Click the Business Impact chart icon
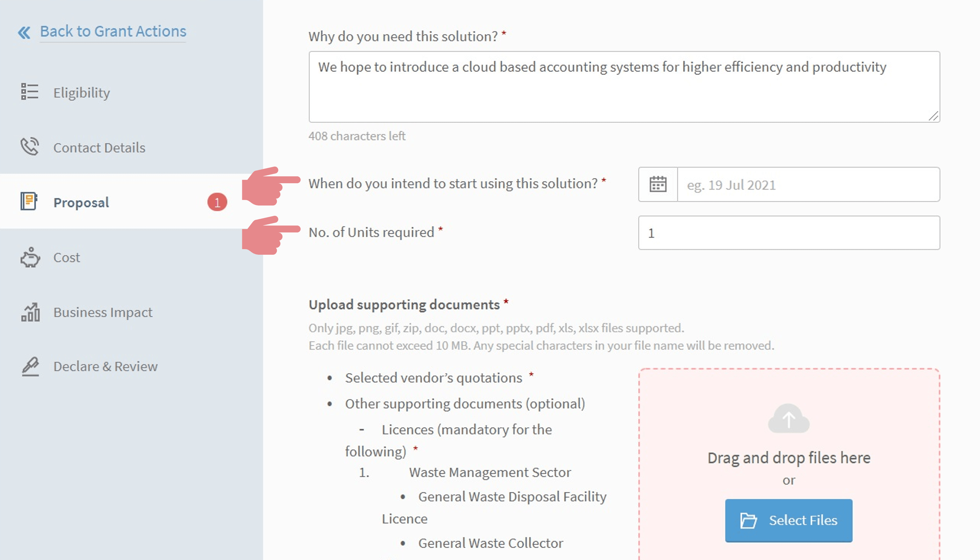 tap(30, 312)
